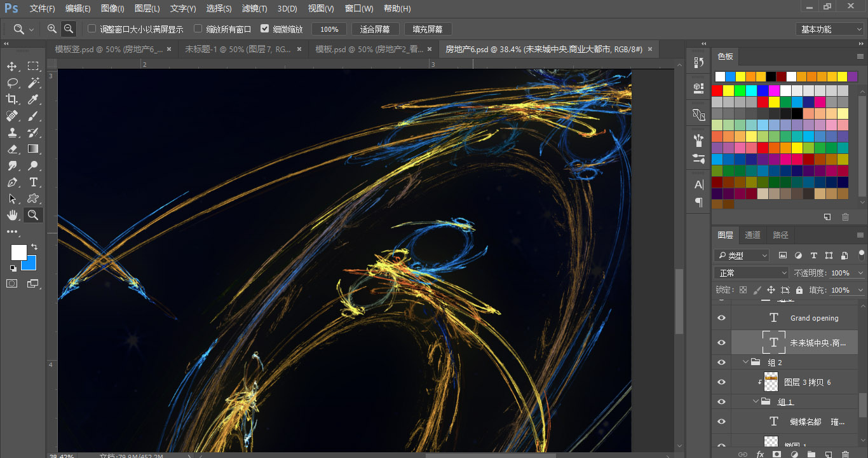Select the Smudge tool
Screen dimensions: 868x458
[x=12, y=165]
